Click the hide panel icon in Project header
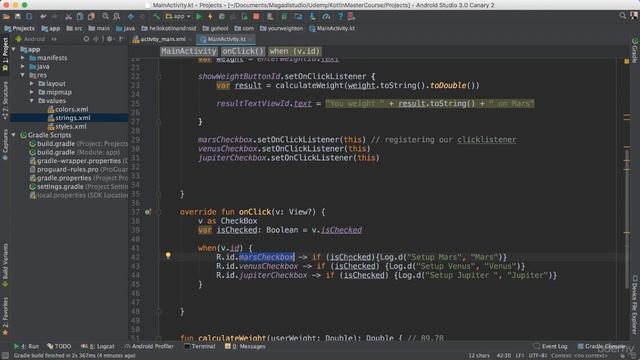 121,39
